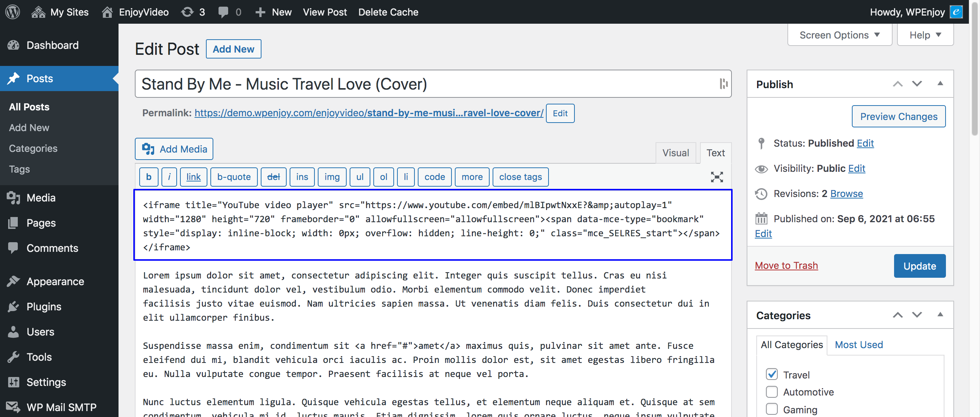
Task: Open the Posts menu
Action: click(59, 79)
